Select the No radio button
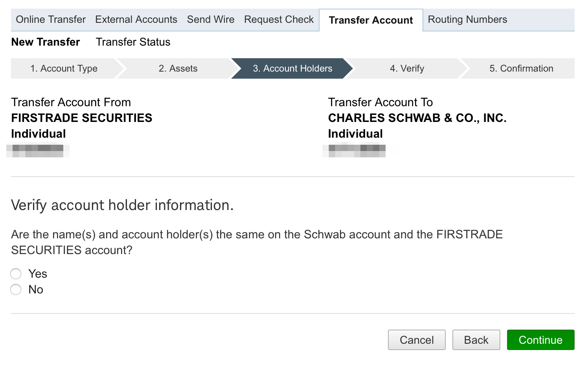 16,290
